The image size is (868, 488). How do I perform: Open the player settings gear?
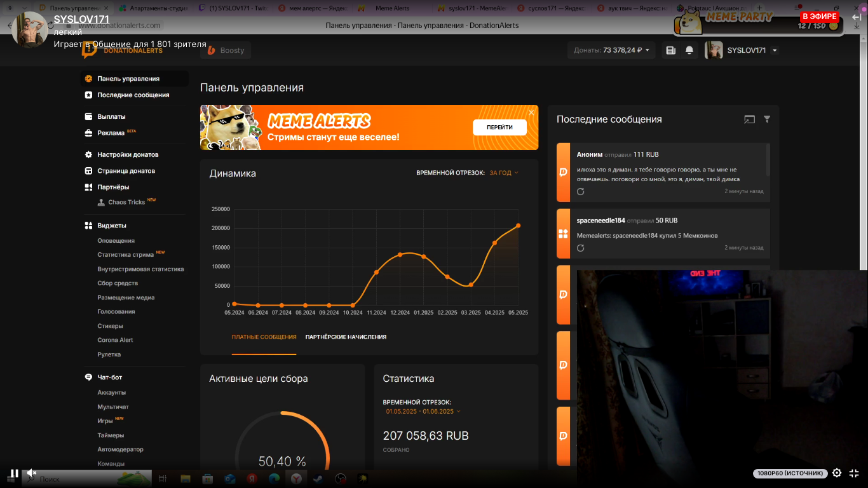coord(837,473)
